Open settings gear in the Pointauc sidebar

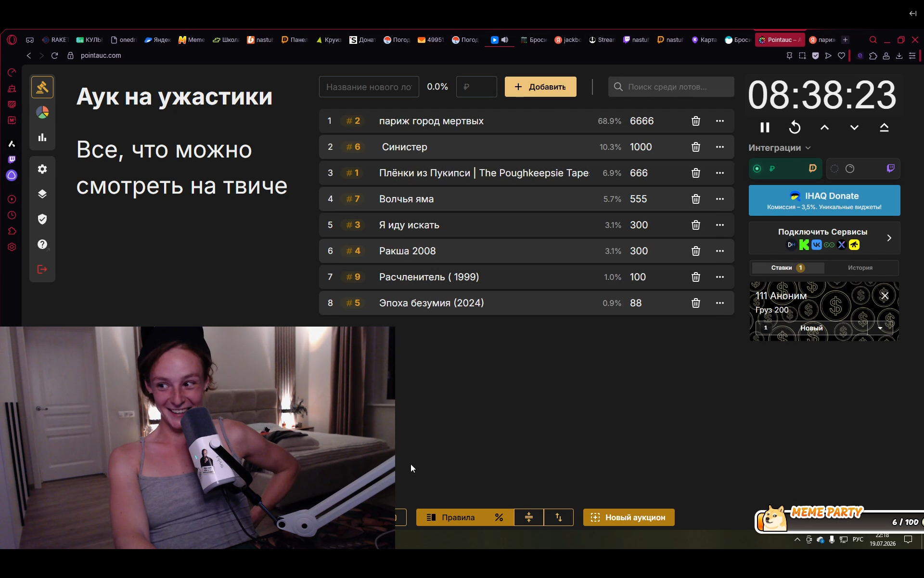click(42, 169)
